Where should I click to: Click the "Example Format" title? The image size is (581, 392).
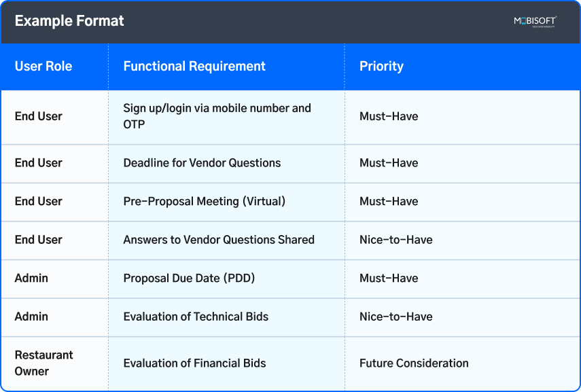(69, 21)
